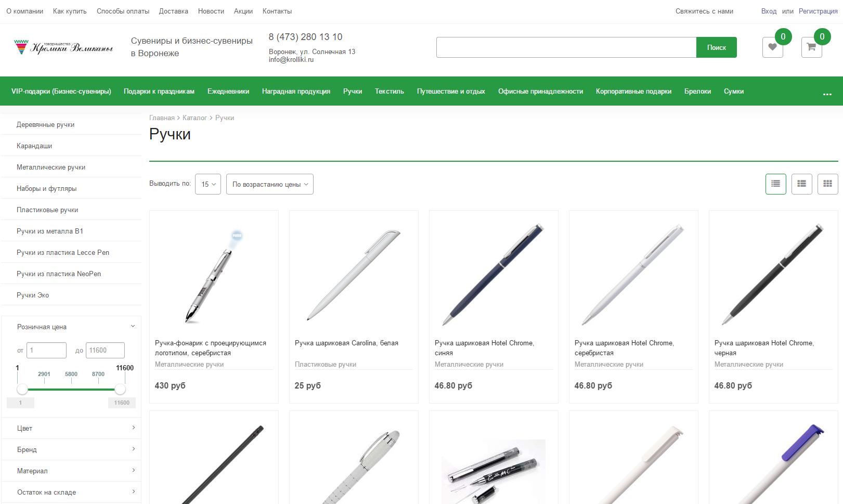This screenshot has width=843, height=504.
Task: Open Наградная продукция menu item
Action: 296,91
